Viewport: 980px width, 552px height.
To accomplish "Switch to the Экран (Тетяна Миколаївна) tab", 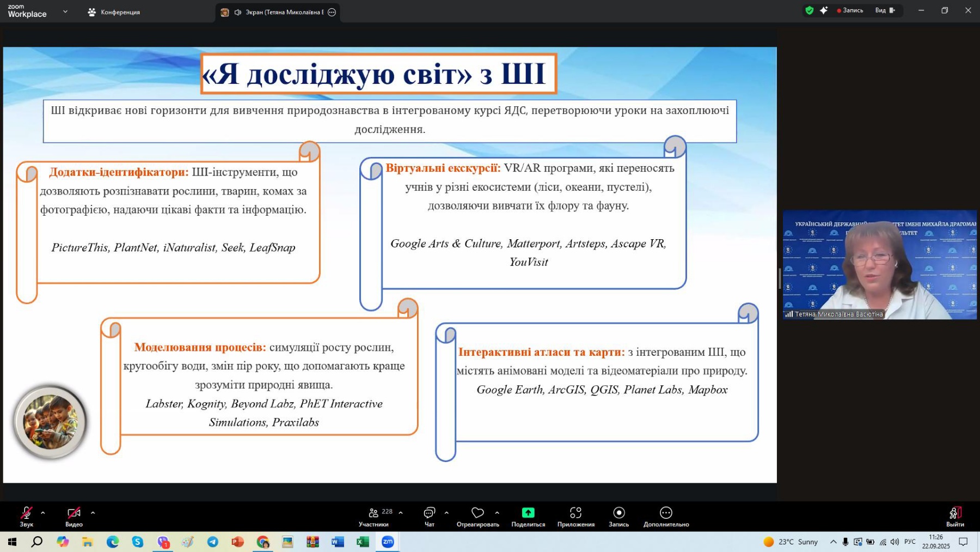I will click(278, 12).
